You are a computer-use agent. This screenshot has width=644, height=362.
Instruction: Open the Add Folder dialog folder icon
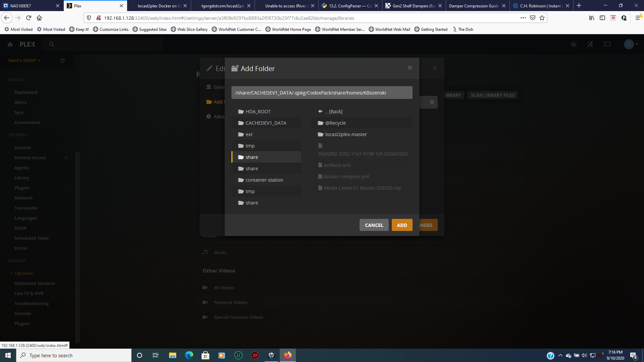point(235,68)
